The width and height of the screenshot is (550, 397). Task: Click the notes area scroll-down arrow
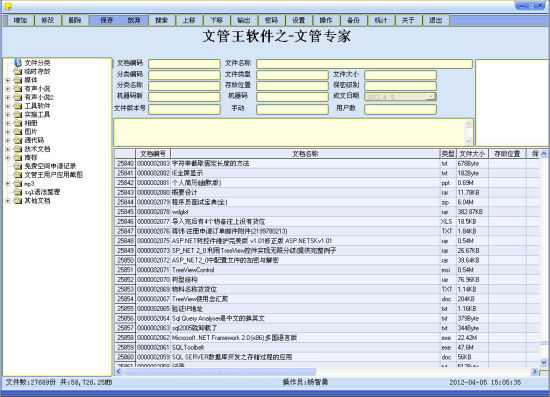coord(468,141)
